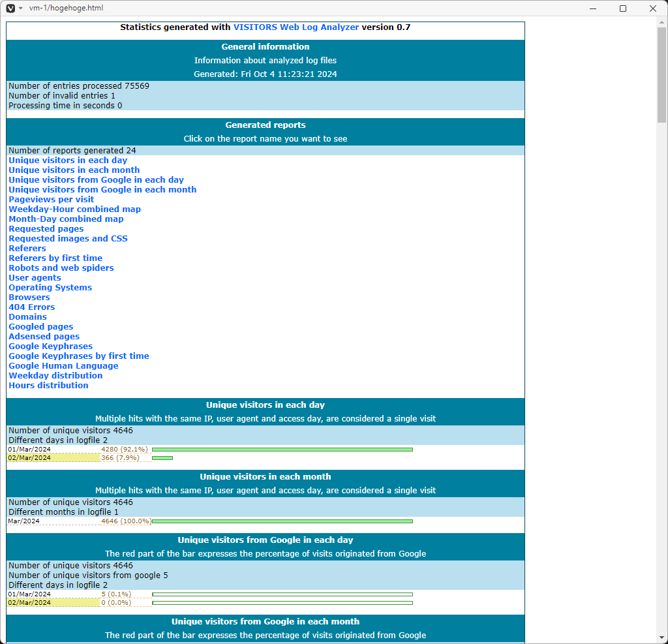The height and width of the screenshot is (644, 668).
Task: Click the Mar/2024 row label
Action: click(x=23, y=521)
